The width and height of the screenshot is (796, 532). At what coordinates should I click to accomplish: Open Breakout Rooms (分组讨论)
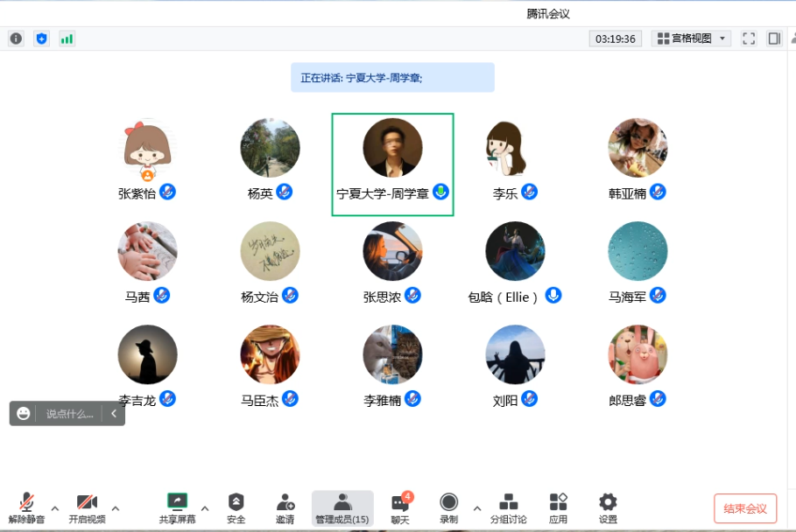point(508,507)
